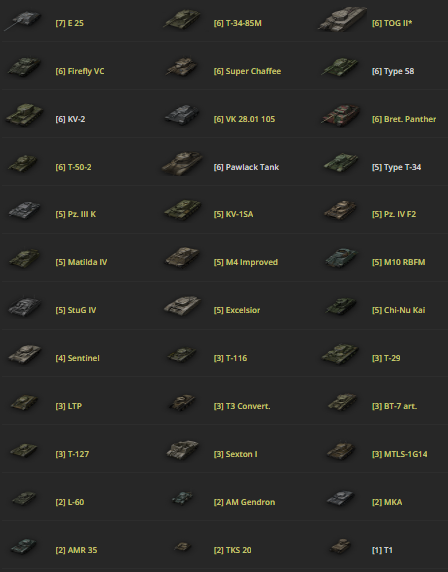Click the E 25 tank icon
448x572 pixels.
click(23, 20)
